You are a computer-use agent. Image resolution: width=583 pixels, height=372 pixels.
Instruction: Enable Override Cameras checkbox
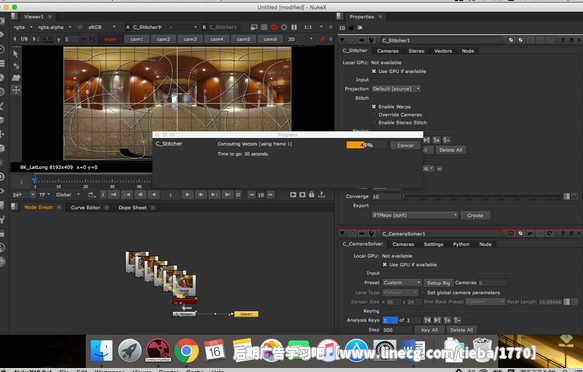coord(374,114)
